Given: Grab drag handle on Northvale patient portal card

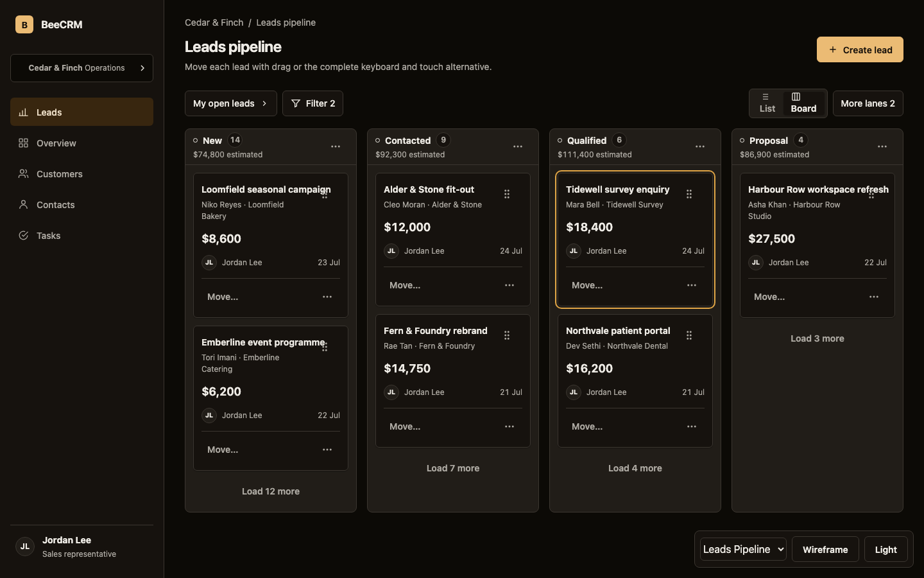Looking at the screenshot, I should tap(689, 335).
